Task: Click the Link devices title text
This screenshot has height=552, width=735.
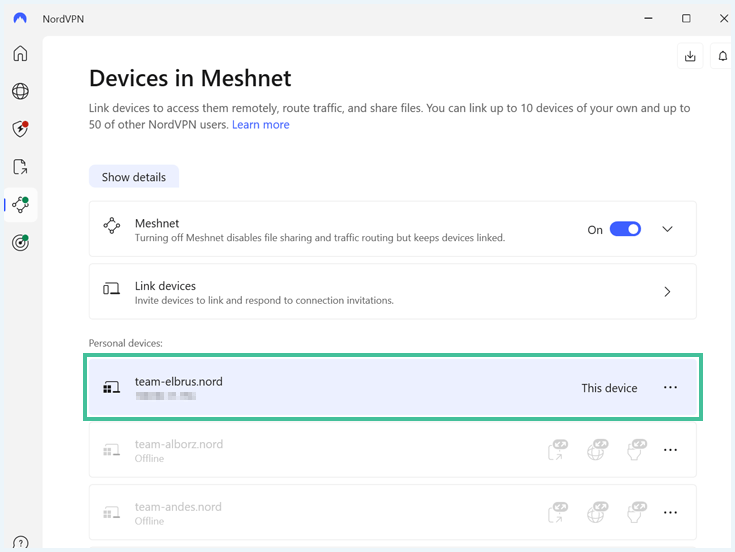Action: (x=165, y=286)
